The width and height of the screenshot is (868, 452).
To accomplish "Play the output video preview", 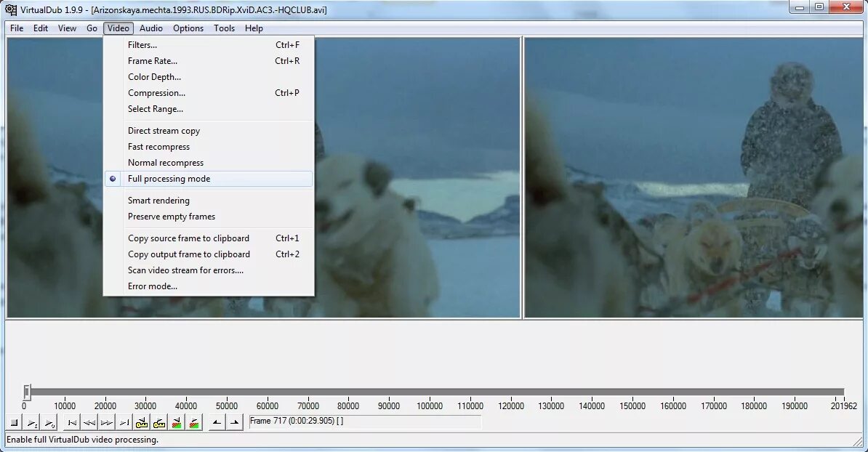I will 49,423.
